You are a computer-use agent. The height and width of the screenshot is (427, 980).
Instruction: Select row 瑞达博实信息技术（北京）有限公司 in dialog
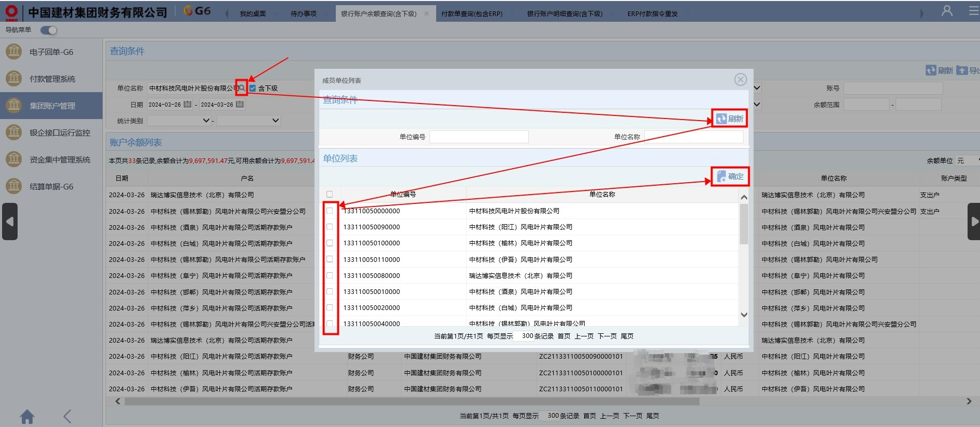[529, 275]
